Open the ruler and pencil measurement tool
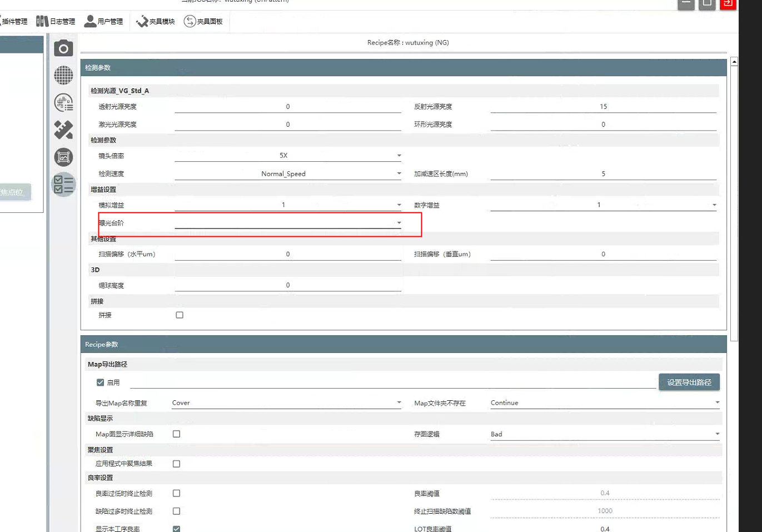This screenshot has width=762, height=532. (63, 130)
